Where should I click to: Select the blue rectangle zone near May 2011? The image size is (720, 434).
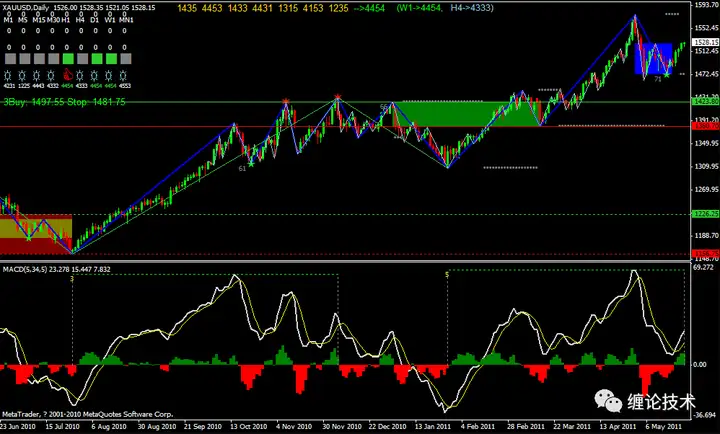(x=653, y=58)
